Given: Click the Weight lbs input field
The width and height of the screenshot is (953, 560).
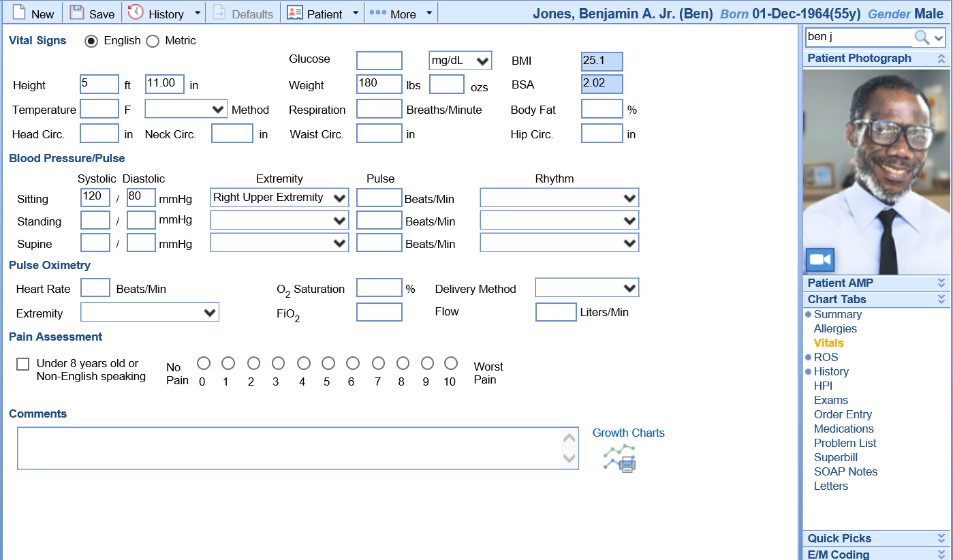Looking at the screenshot, I should [x=379, y=84].
